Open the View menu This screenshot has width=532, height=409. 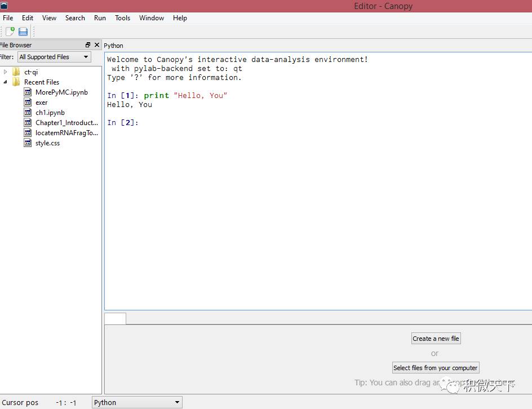(49, 18)
